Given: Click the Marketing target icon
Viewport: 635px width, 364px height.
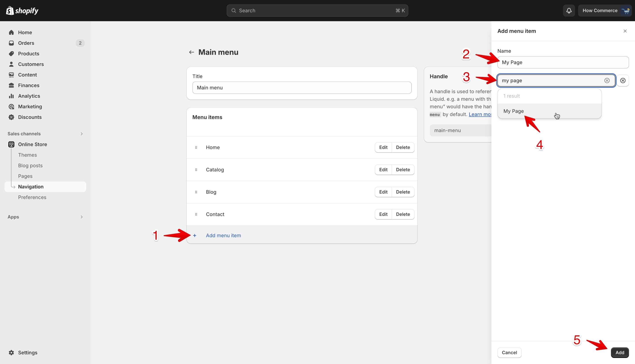Looking at the screenshot, I should (x=11, y=106).
